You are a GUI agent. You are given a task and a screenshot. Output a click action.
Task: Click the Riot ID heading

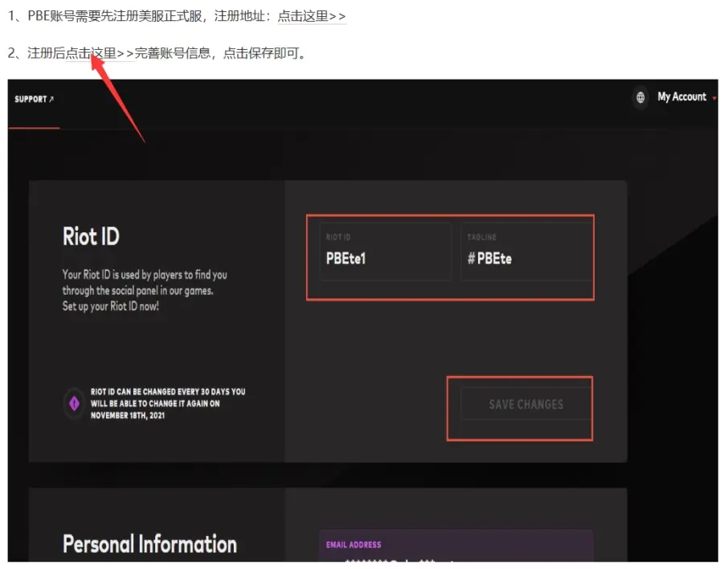coord(91,236)
